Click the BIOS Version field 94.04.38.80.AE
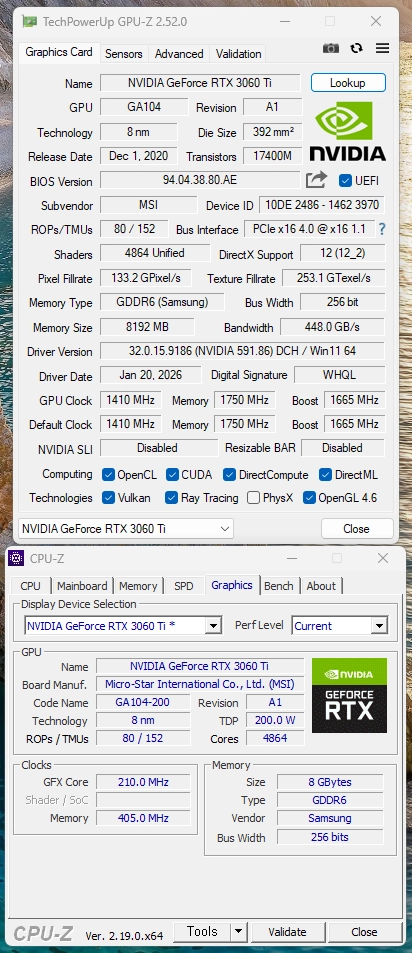The height and width of the screenshot is (953, 412). [200, 181]
